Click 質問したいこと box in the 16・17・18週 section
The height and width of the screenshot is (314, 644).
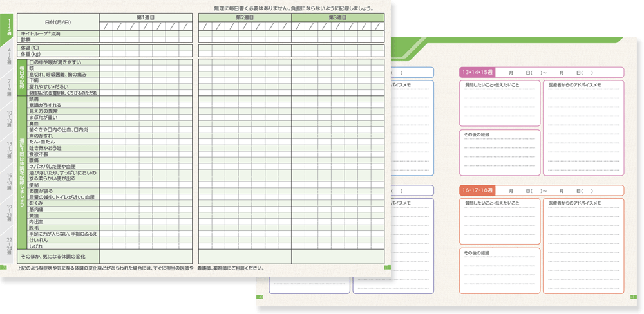click(x=500, y=221)
